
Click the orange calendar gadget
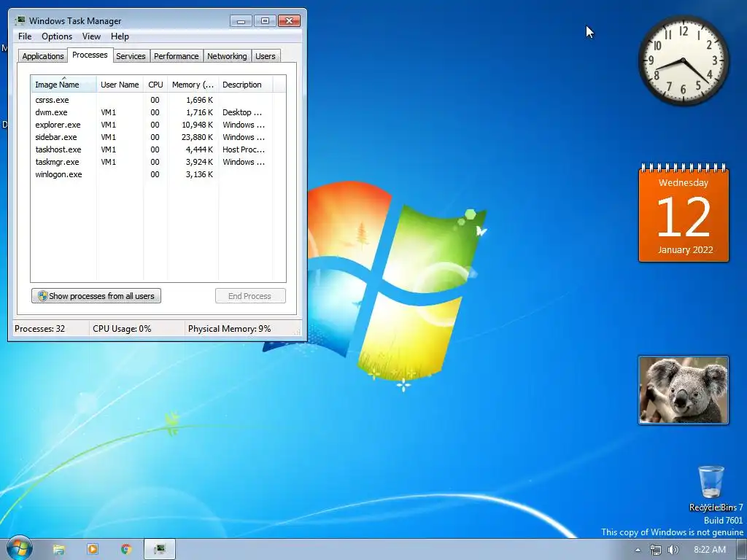(683, 213)
